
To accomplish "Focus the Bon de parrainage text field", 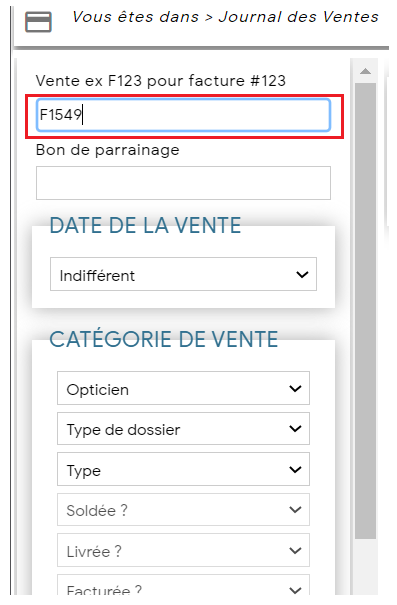I will click(183, 183).
